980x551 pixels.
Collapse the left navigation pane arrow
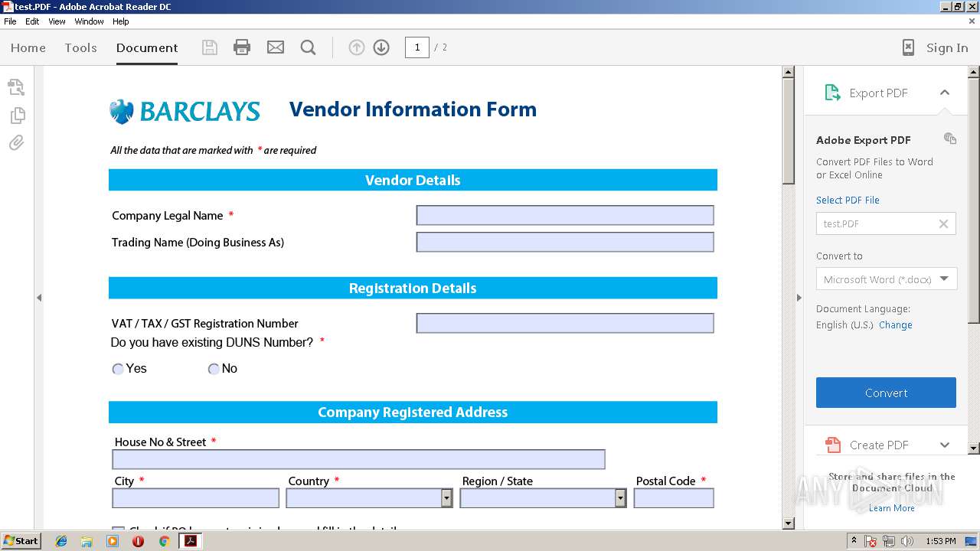click(39, 298)
